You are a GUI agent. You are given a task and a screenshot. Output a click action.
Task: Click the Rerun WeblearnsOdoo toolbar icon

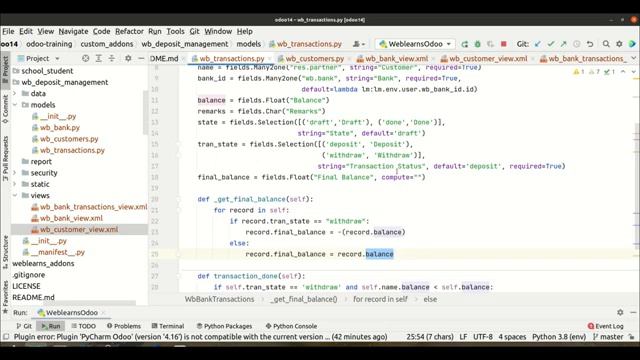464,44
